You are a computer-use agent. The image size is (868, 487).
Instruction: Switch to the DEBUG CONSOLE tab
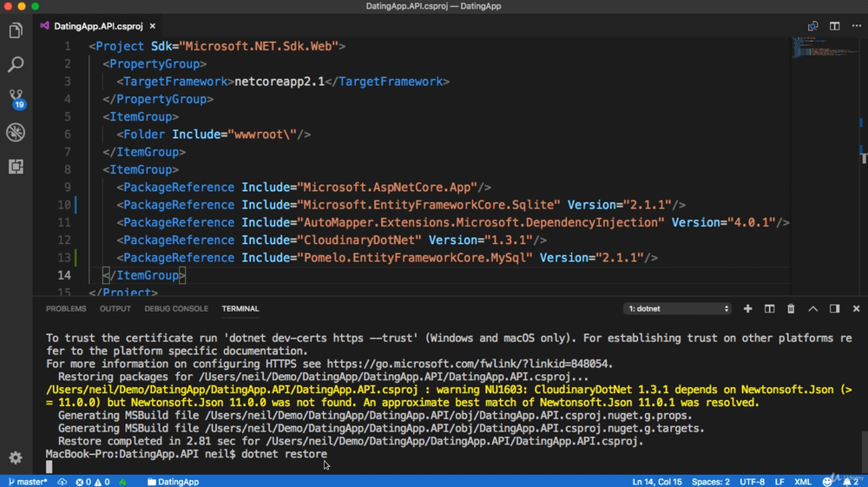(176, 309)
